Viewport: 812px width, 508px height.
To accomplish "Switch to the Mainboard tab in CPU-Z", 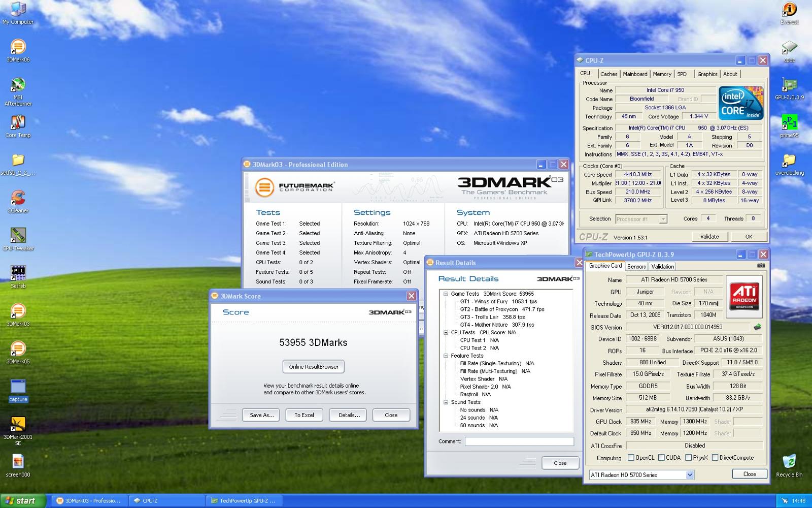I will tap(635, 74).
